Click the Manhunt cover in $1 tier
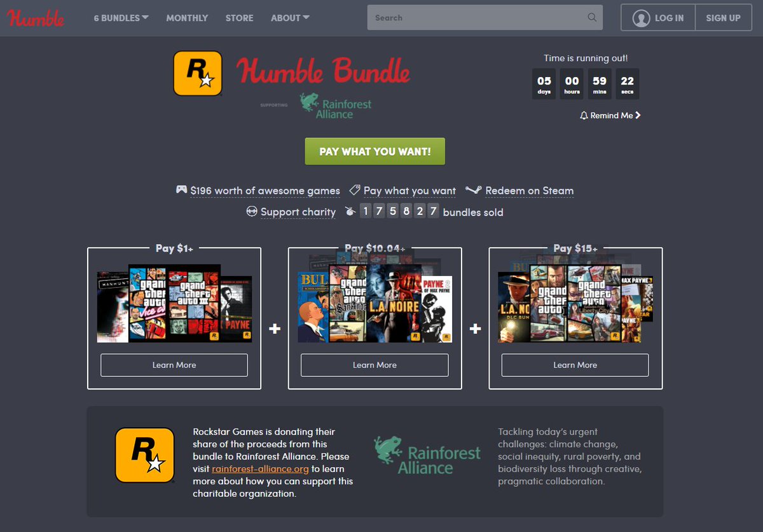 pos(113,307)
